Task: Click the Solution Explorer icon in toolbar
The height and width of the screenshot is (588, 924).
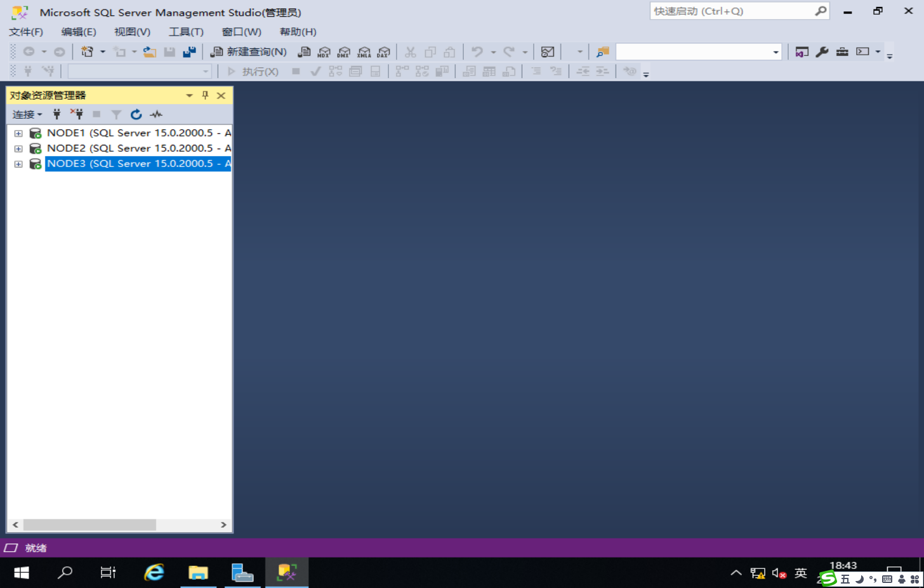Action: pos(802,52)
